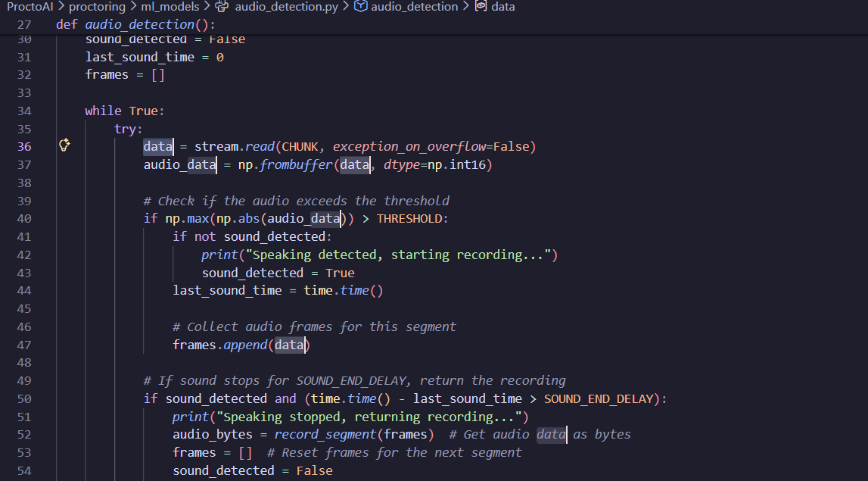
Task: Select data symbol in breadcrumb
Action: (502, 7)
